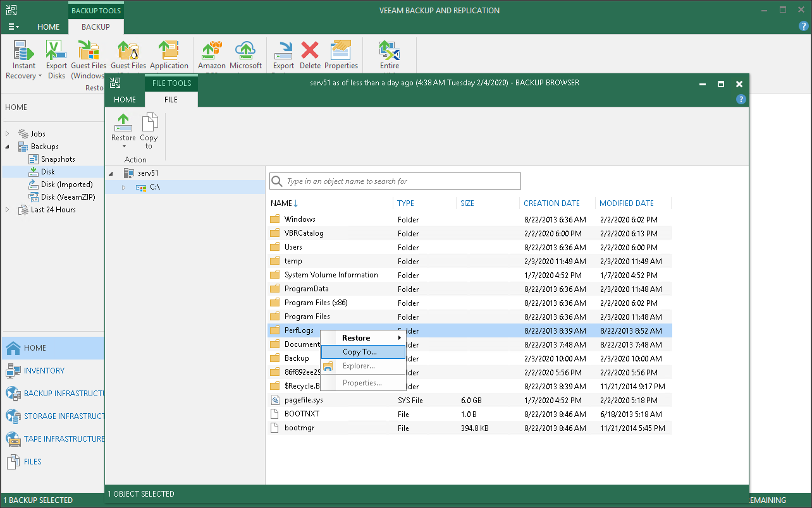
Task: Expand the Last 24 Hours node
Action: [8, 210]
